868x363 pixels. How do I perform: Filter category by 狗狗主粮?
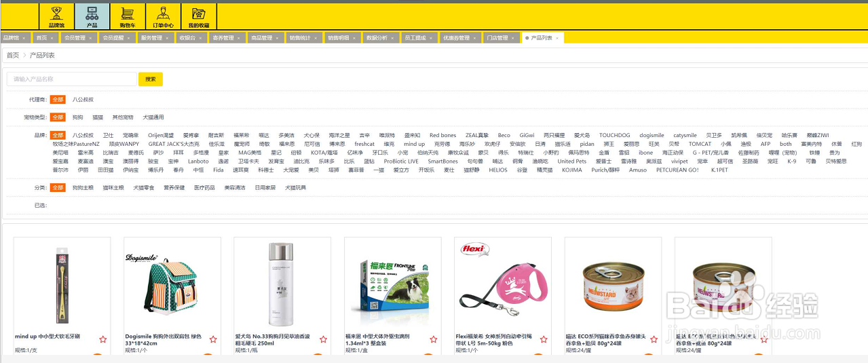coord(83,187)
